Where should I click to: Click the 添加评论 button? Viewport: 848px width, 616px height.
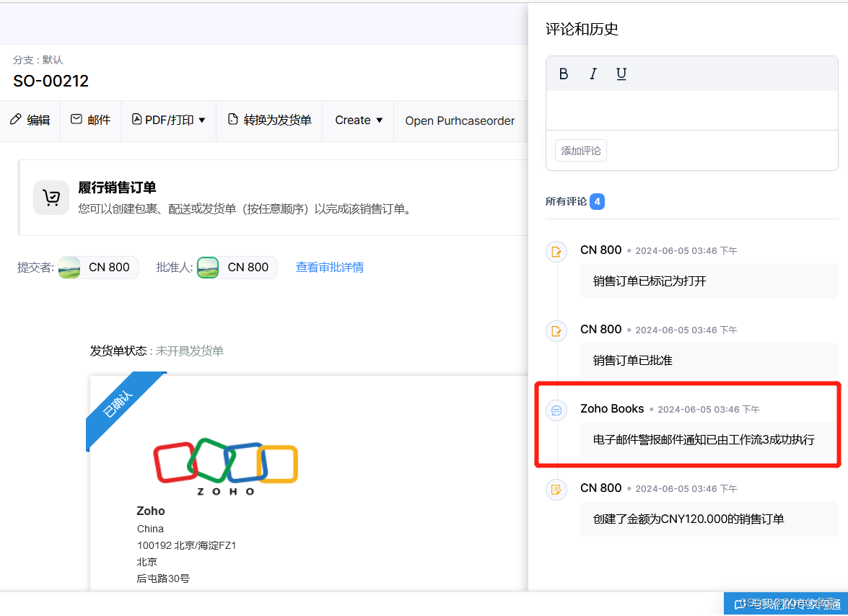pyautogui.click(x=581, y=151)
